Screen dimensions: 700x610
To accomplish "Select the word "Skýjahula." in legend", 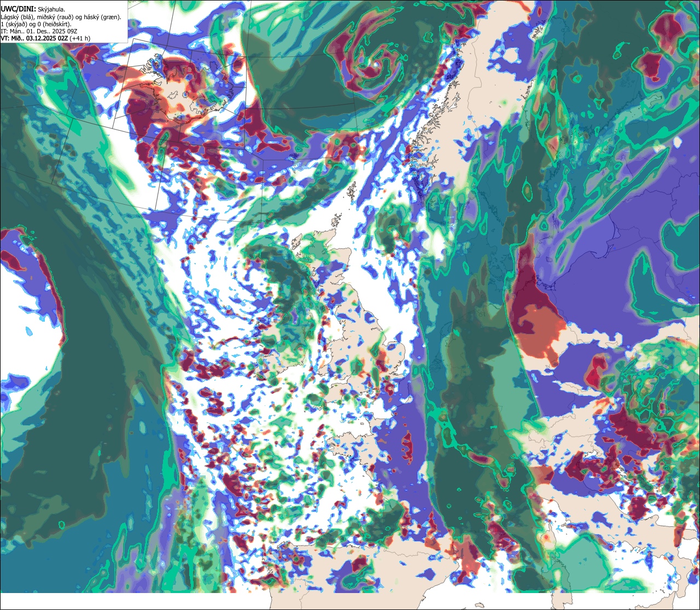I will click(51, 9).
